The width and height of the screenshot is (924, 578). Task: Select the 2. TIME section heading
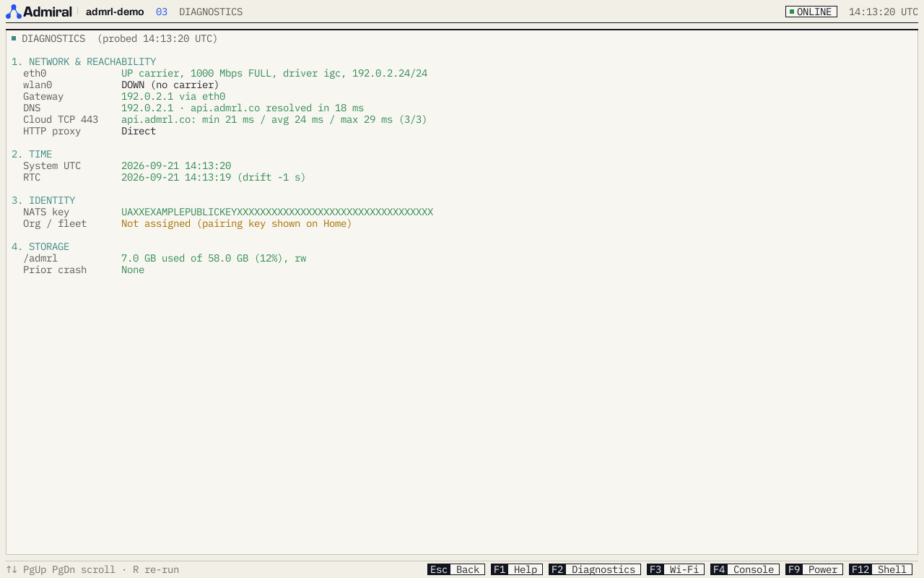[x=32, y=155]
